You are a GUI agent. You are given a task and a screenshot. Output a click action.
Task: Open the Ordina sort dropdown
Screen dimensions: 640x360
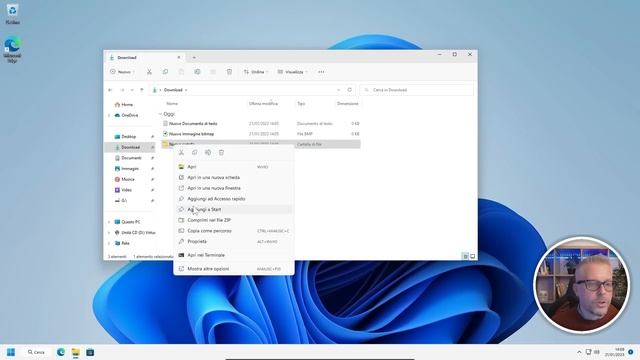point(256,72)
